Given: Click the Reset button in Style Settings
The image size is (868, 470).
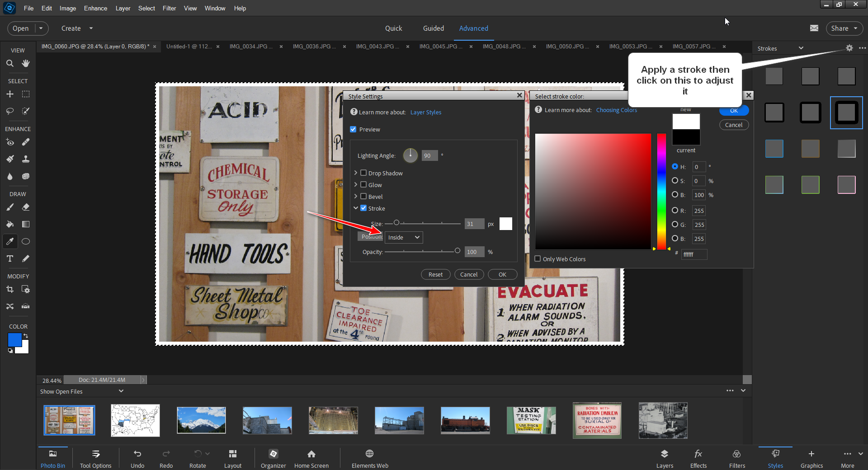Looking at the screenshot, I should coord(435,274).
